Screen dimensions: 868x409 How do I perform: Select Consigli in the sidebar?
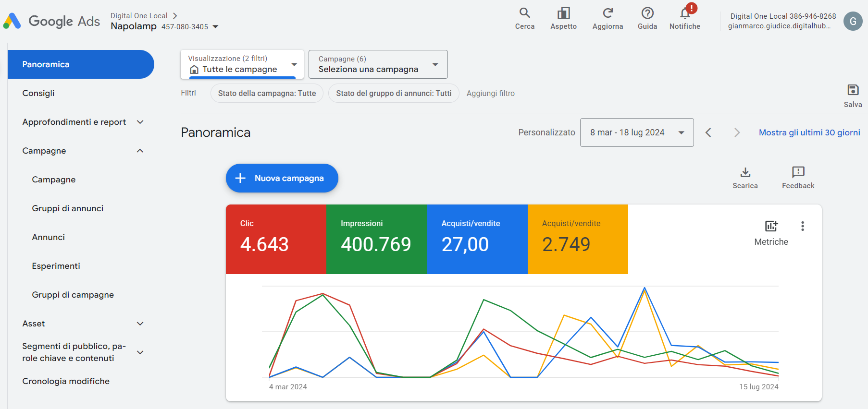tap(38, 93)
